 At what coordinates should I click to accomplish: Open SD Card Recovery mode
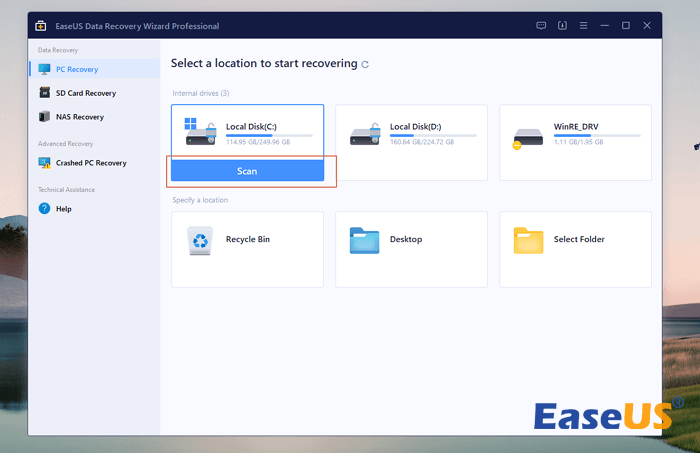coord(95,93)
